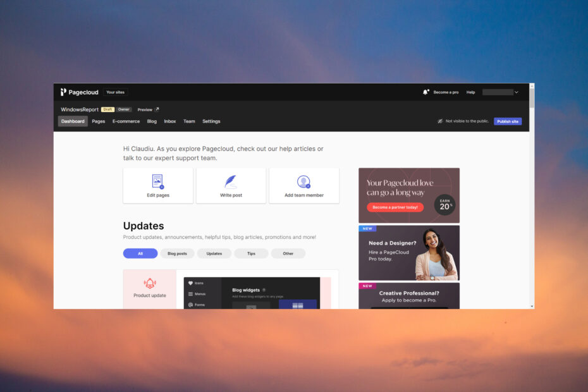Click the Become a pro link
This screenshot has height=392, width=588.
(x=446, y=92)
